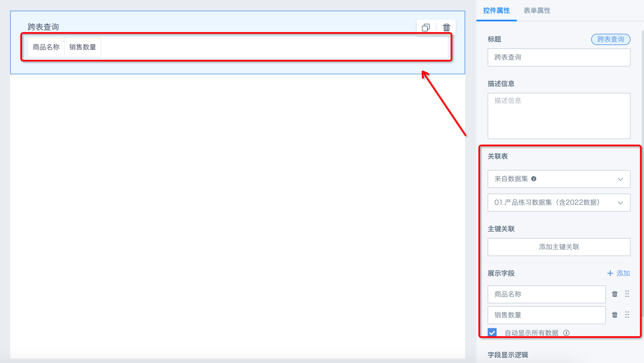The image size is (644, 363).
Task: Grab the drag handle for 销售数量 field
Action: (x=627, y=315)
